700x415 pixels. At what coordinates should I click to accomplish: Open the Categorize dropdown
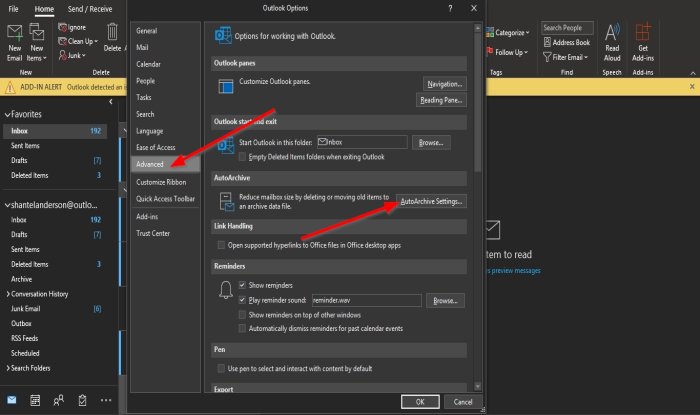click(x=508, y=32)
